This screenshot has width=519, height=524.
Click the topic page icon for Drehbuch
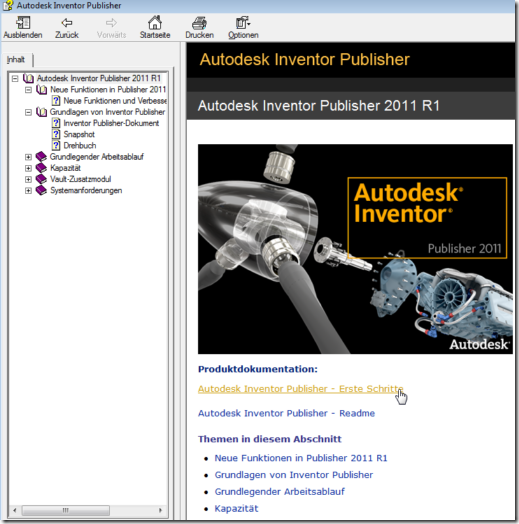[x=56, y=145]
